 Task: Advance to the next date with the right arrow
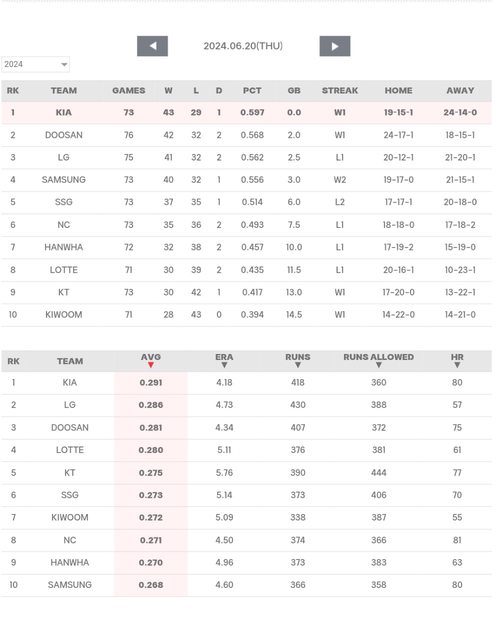(335, 46)
